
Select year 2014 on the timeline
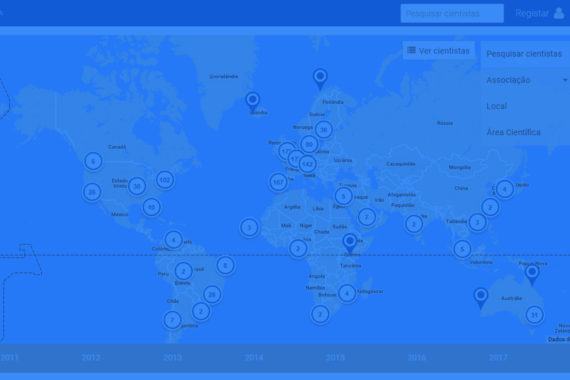tap(254, 357)
